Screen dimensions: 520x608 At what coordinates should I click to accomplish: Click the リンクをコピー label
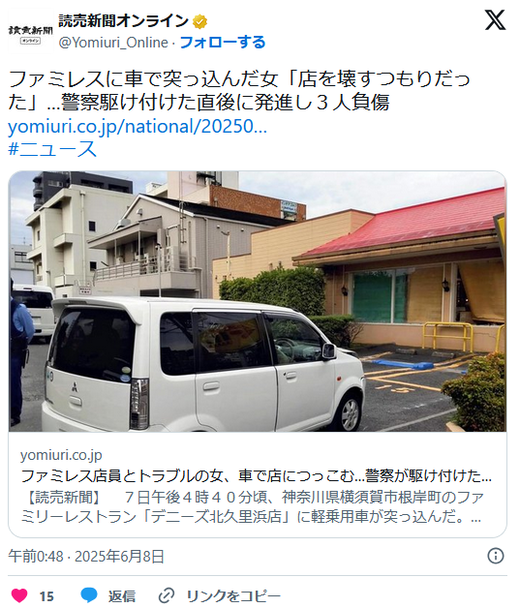(233, 596)
